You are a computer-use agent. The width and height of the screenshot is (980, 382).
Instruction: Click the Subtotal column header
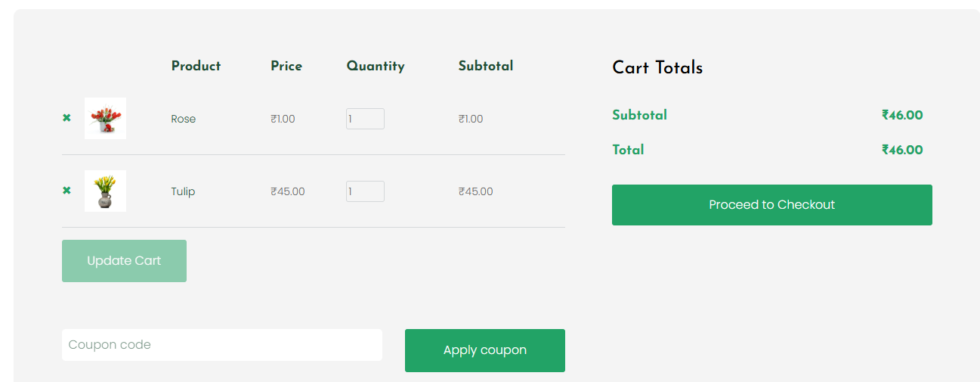click(x=485, y=66)
